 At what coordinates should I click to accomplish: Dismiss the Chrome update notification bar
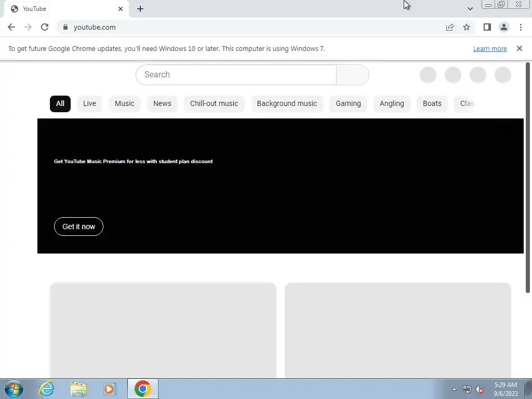coord(520,48)
